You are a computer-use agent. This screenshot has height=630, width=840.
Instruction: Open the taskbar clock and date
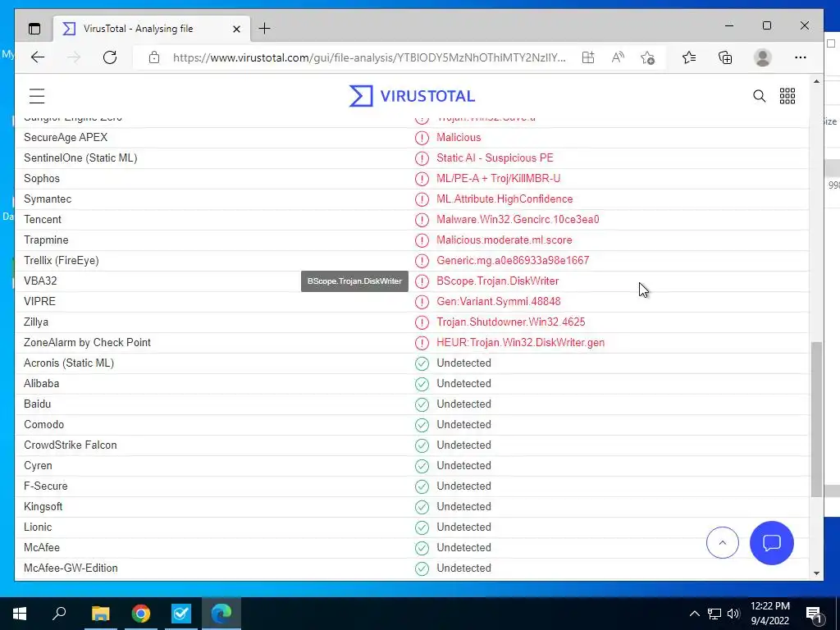click(x=770, y=614)
